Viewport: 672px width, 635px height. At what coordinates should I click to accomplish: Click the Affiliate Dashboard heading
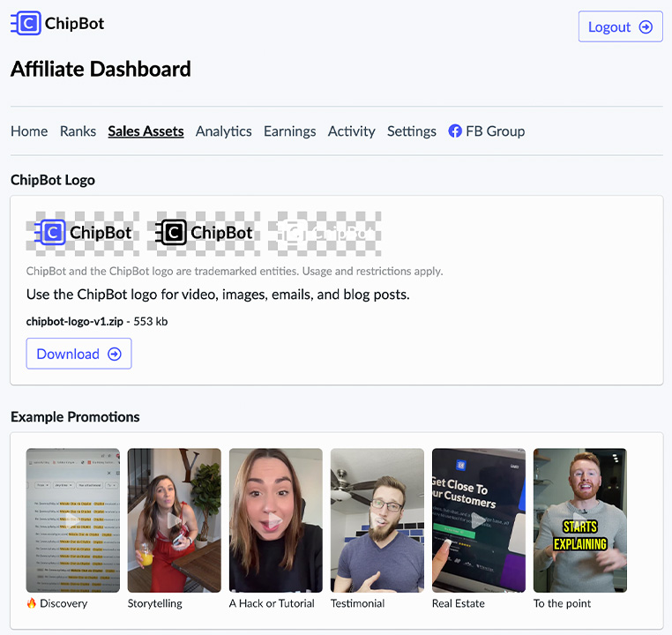(x=101, y=69)
